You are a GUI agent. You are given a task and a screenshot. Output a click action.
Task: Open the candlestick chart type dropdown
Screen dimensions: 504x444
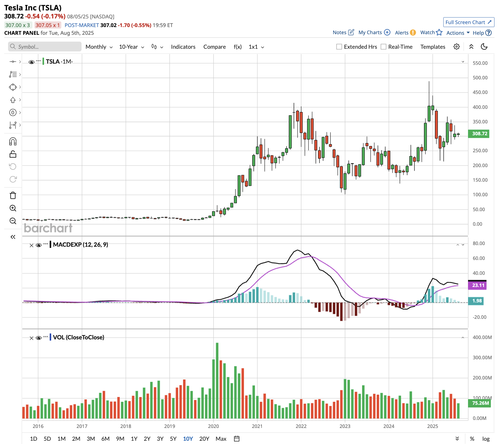pos(157,47)
